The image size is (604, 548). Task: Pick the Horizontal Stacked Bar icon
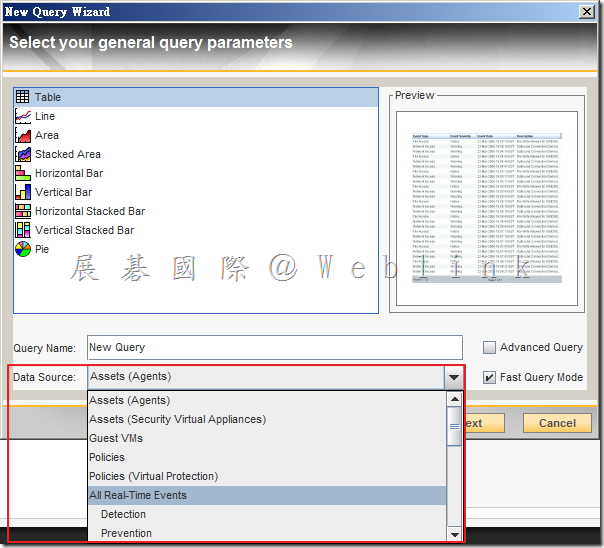(24, 211)
